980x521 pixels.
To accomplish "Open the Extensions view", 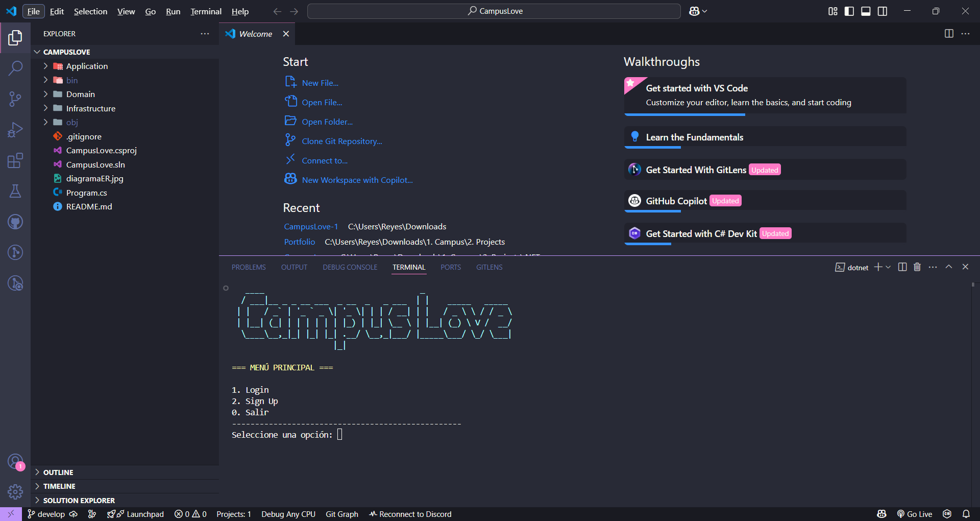I will pos(15,160).
